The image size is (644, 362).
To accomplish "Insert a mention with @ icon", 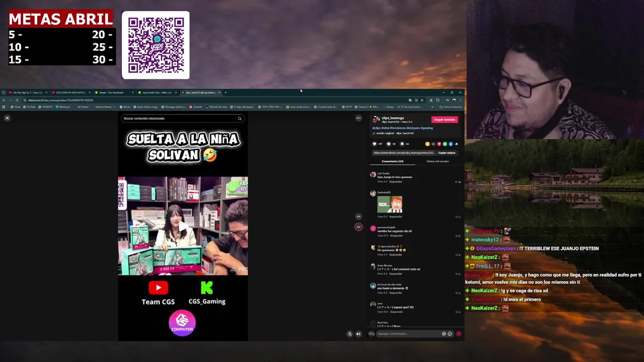I will [x=444, y=334].
